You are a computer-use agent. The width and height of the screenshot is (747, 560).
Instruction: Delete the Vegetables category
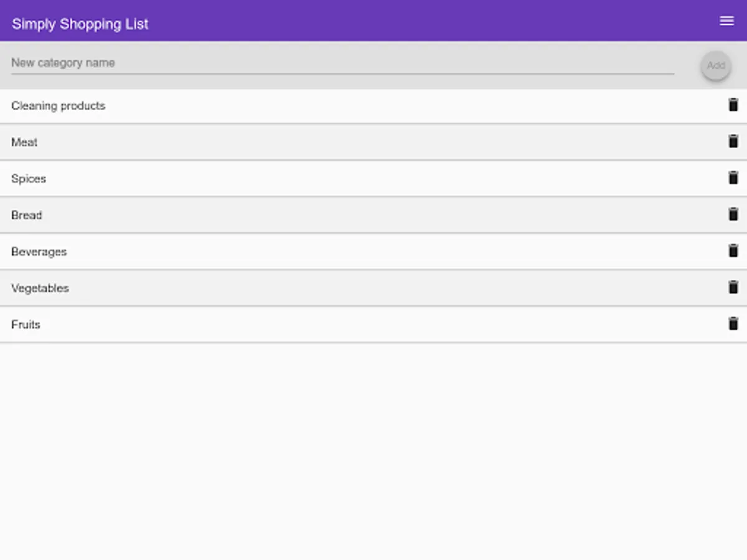[x=733, y=287]
